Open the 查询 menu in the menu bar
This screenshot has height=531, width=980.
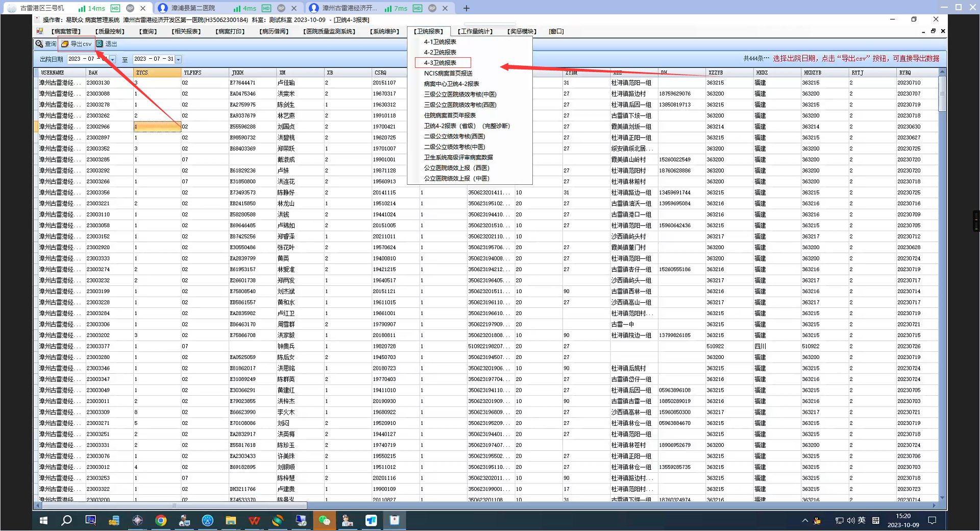click(148, 32)
